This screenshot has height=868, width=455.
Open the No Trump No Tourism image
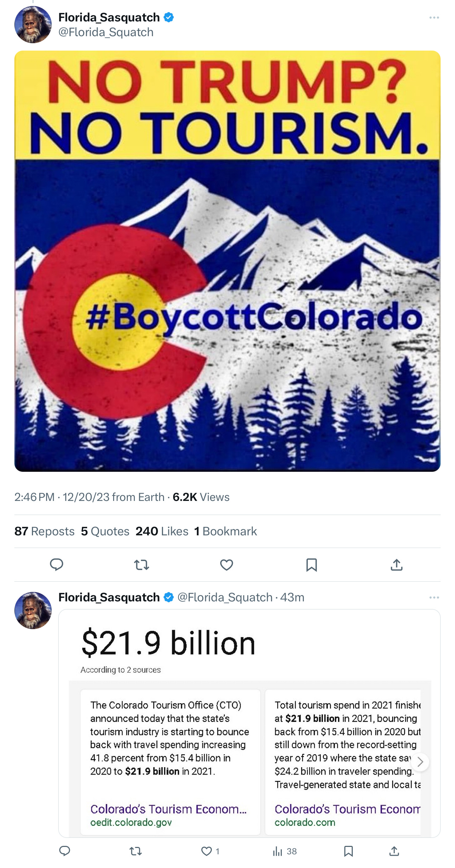pyautogui.click(x=227, y=261)
